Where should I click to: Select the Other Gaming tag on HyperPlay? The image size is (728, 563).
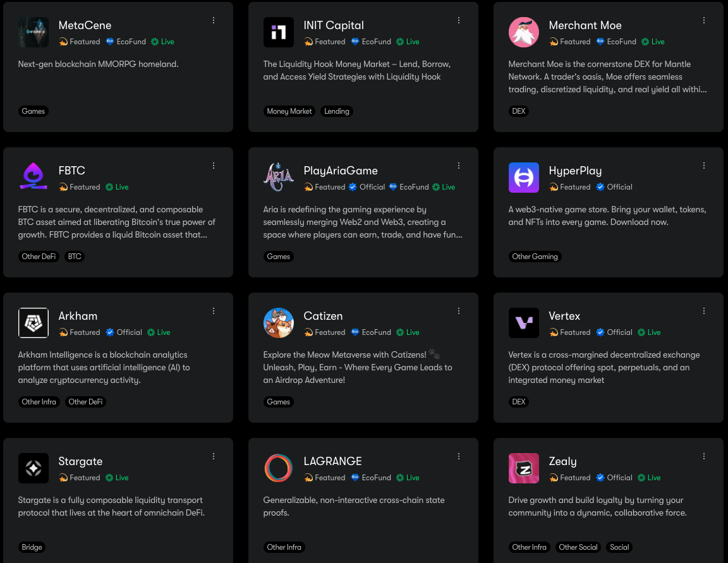535,257
